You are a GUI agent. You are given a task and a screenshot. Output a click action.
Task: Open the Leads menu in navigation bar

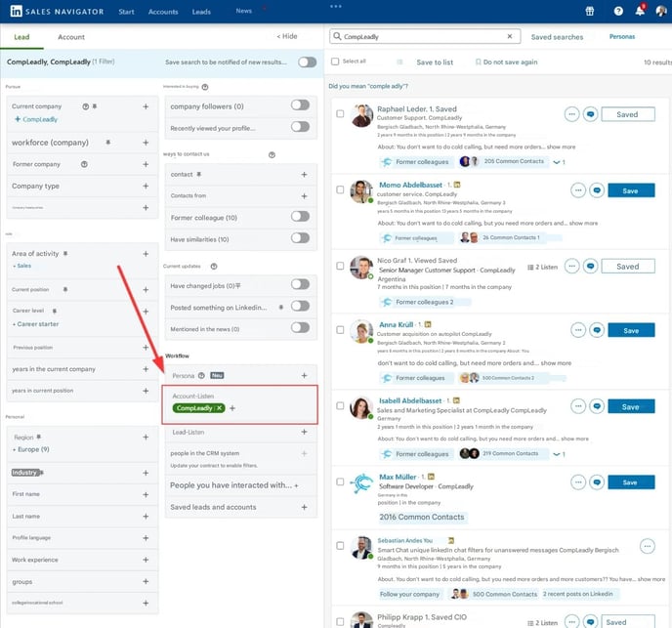coord(201,12)
